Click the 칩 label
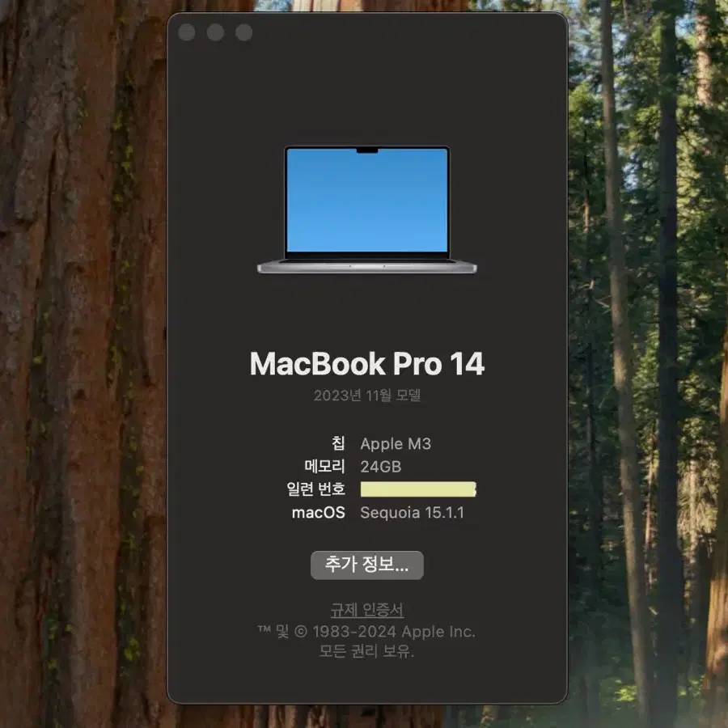This screenshot has width=728, height=728. pyautogui.click(x=338, y=443)
